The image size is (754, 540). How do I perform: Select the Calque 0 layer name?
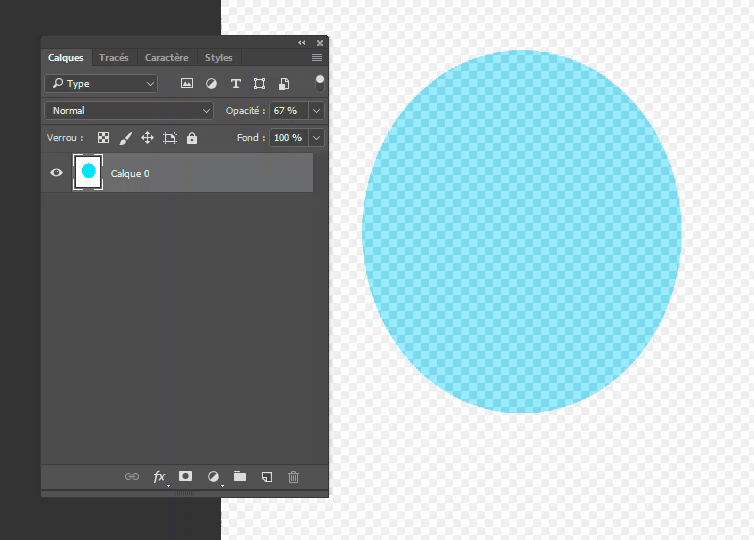pos(130,174)
